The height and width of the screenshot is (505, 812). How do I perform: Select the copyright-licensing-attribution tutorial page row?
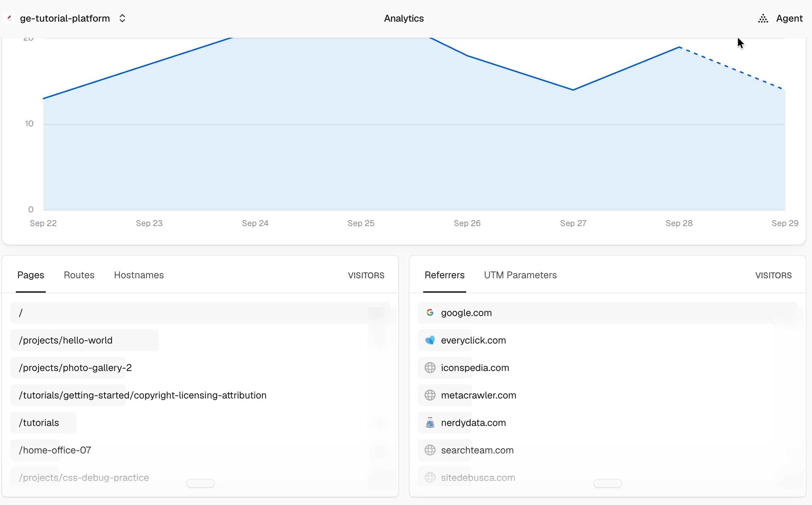pyautogui.click(x=200, y=395)
